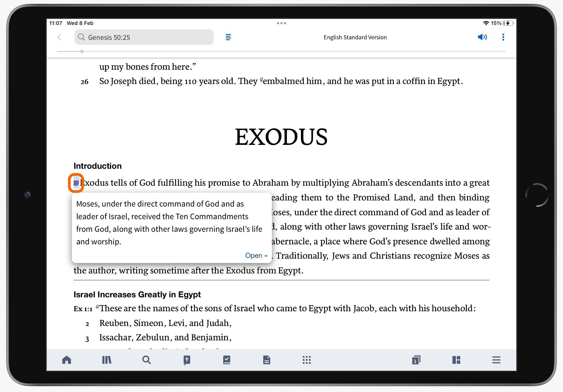Click the back navigation arrow

pyautogui.click(x=59, y=37)
